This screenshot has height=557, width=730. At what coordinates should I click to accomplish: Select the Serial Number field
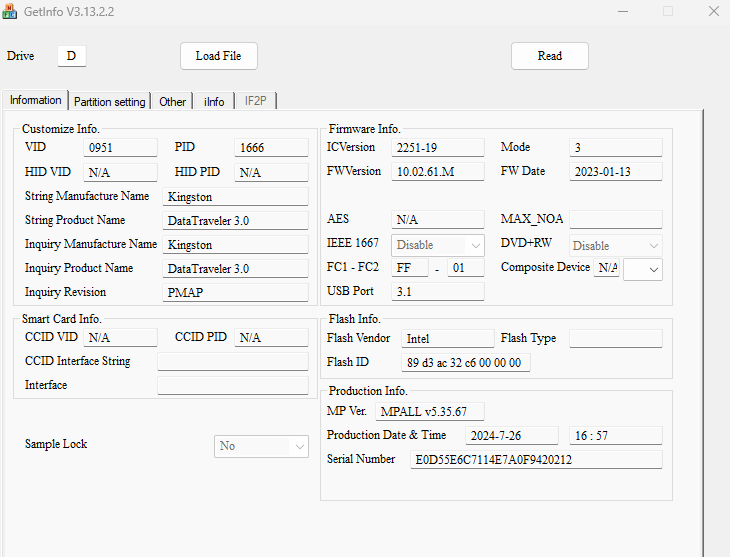tap(536, 460)
